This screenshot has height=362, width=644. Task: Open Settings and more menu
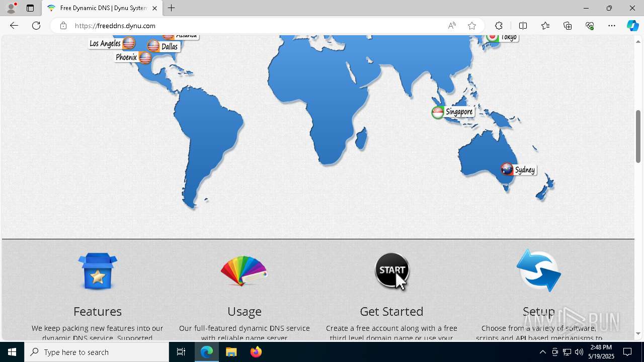click(612, 26)
